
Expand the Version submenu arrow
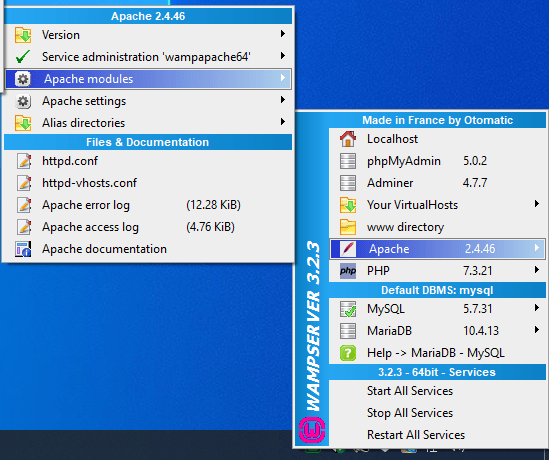(x=283, y=34)
